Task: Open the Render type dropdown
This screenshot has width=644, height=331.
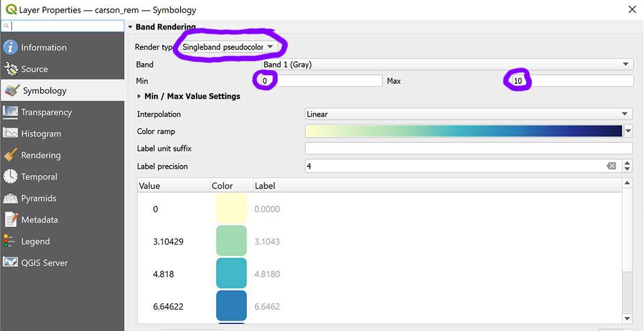Action: click(x=228, y=47)
